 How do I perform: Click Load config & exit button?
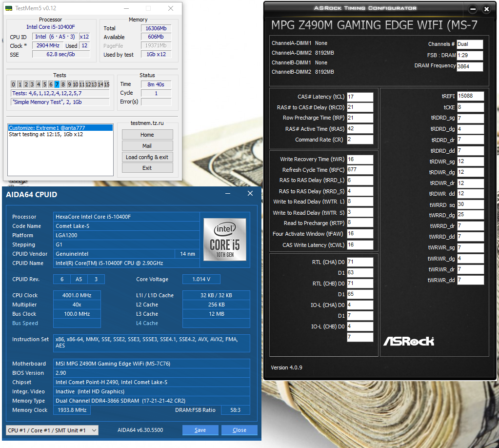coord(147,157)
